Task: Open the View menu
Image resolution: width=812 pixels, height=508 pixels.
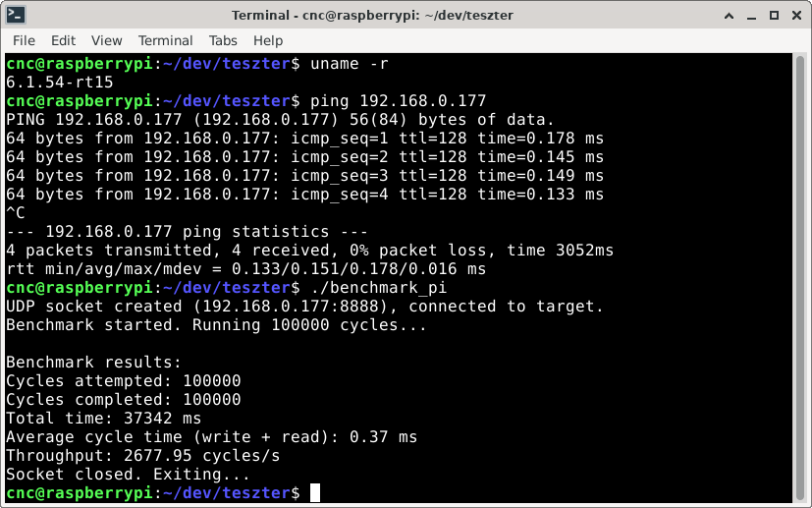Action: tap(106, 40)
